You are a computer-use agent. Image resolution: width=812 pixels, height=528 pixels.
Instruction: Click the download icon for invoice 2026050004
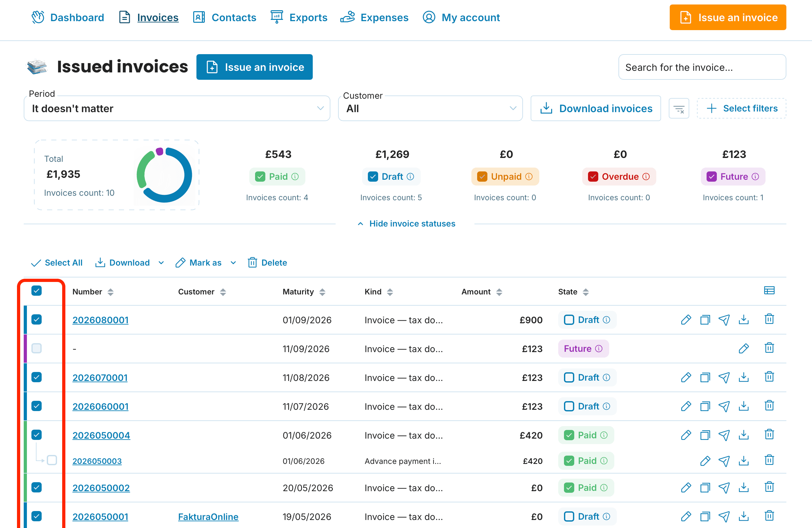pos(743,435)
